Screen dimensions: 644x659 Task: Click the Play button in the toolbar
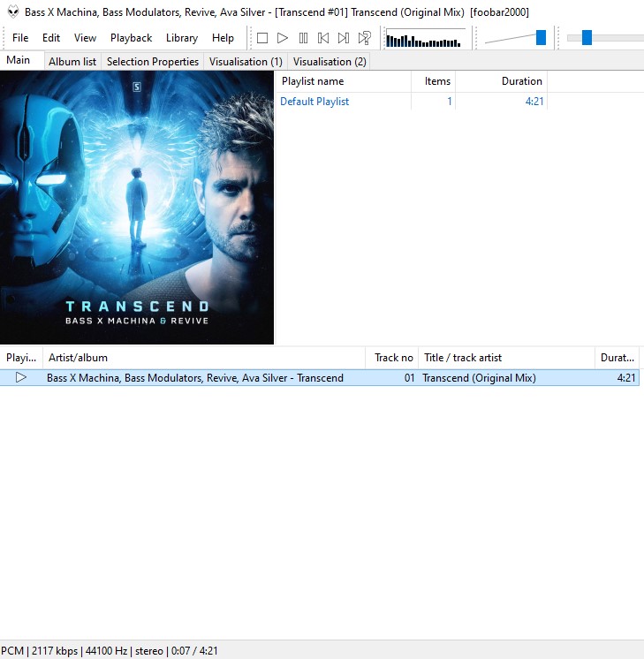pyautogui.click(x=283, y=38)
